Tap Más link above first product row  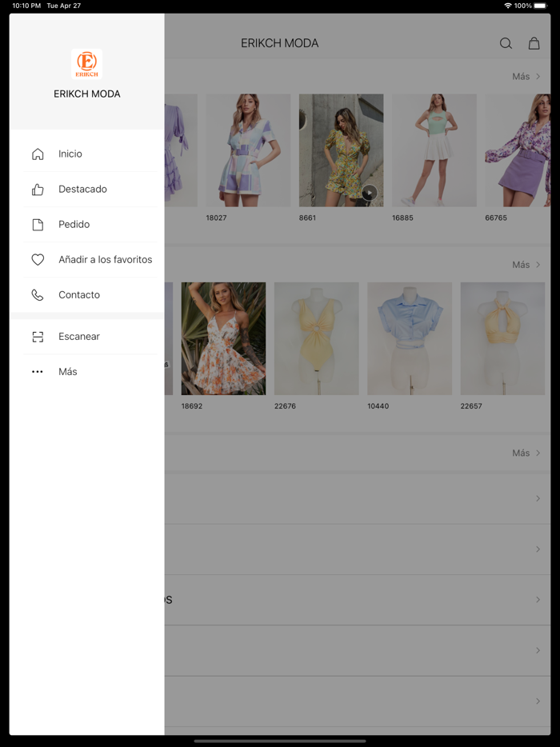[x=526, y=76]
